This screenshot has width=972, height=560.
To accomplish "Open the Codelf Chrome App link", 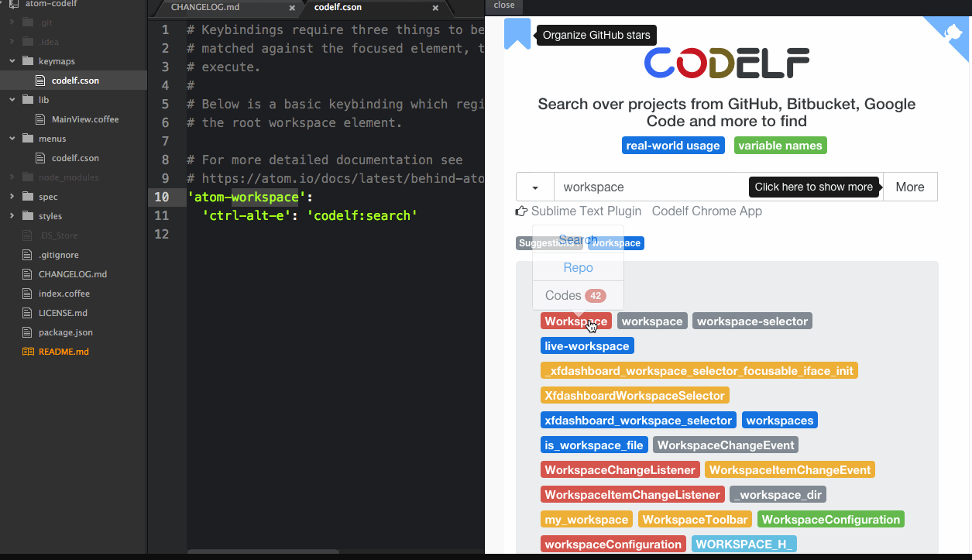I will pyautogui.click(x=707, y=211).
